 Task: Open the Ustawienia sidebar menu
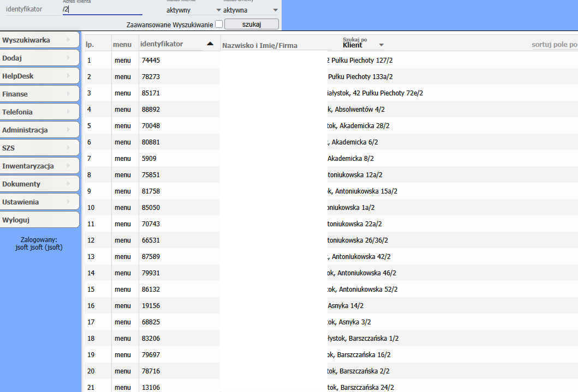coord(39,202)
